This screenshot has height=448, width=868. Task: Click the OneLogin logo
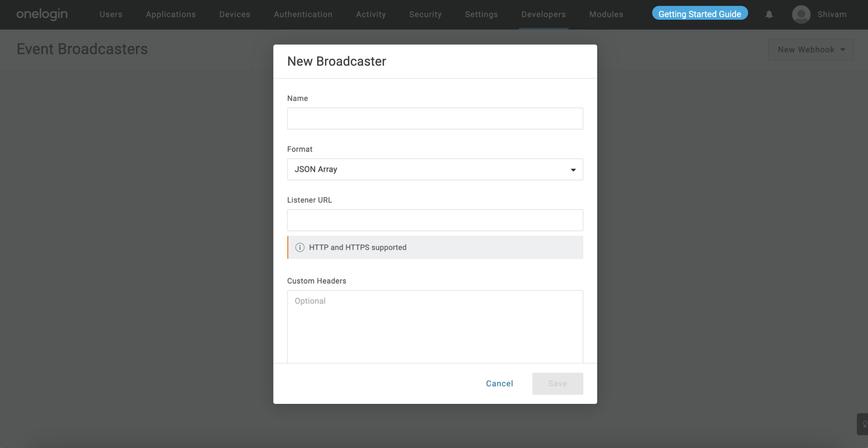pyautogui.click(x=42, y=14)
